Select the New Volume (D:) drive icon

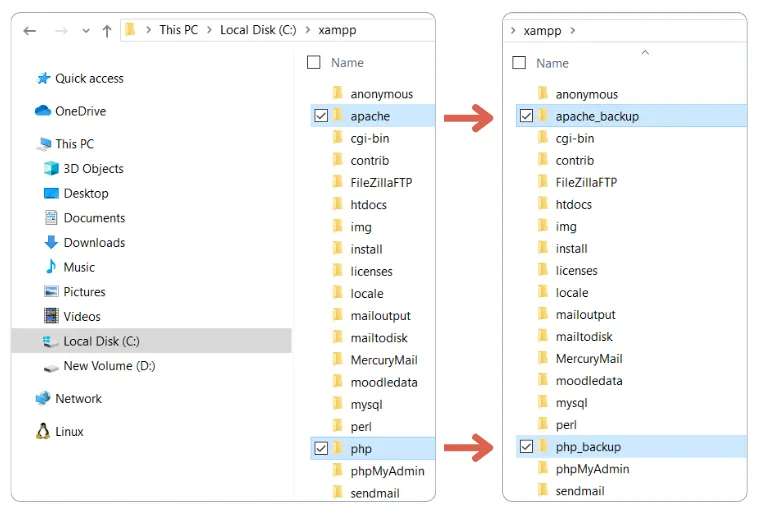click(x=51, y=368)
